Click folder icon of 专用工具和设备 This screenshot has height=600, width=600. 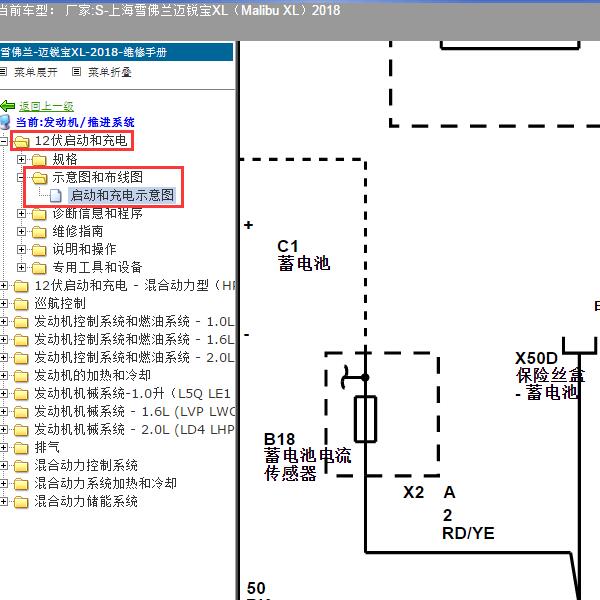pyautogui.click(x=39, y=268)
